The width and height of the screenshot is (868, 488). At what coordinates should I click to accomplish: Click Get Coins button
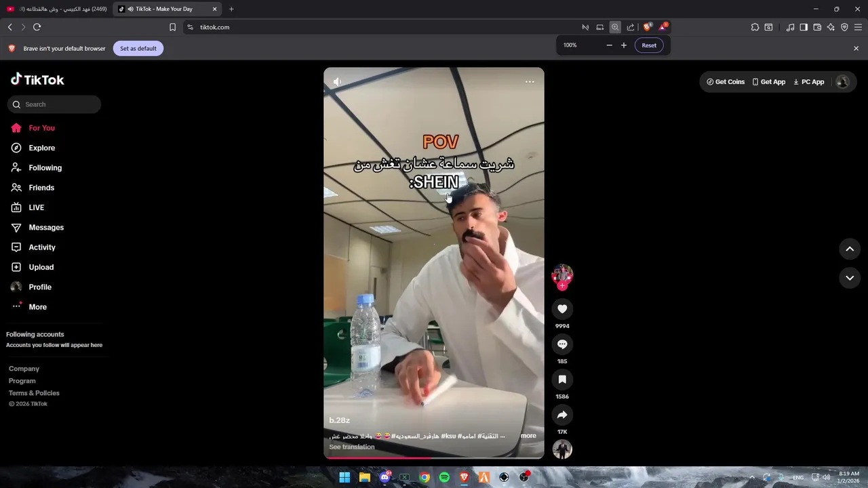(x=726, y=82)
